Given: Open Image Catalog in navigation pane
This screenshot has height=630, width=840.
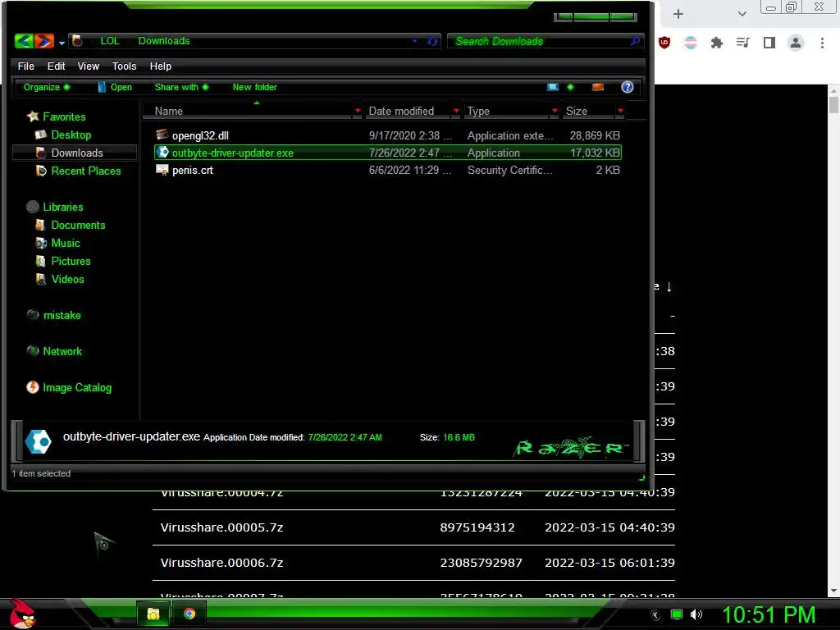Looking at the screenshot, I should (76, 387).
